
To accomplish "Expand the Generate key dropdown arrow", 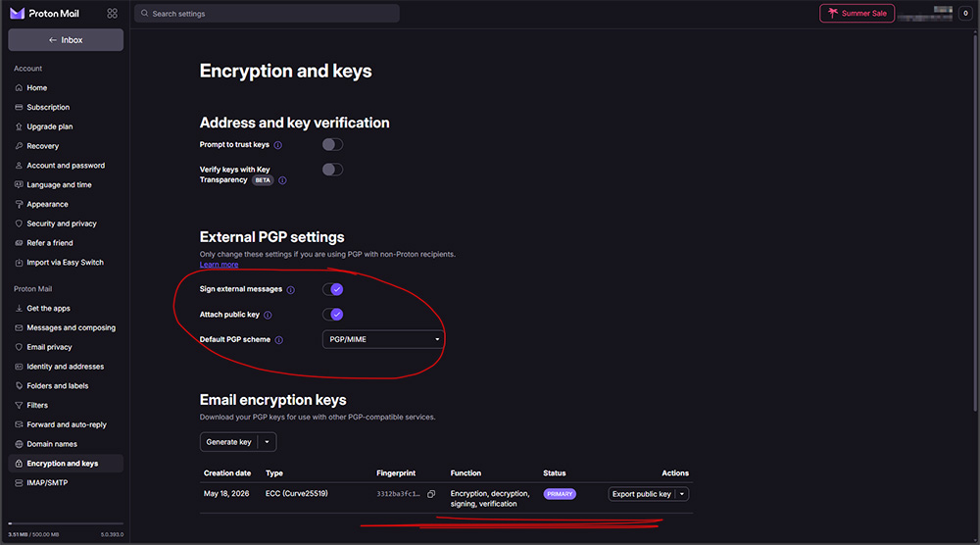I will point(267,442).
